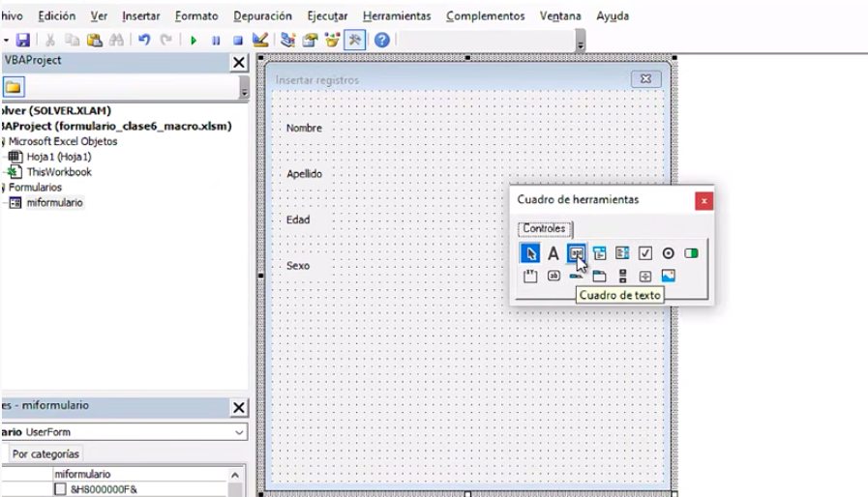Open the Ver menu
This screenshot has height=497, width=868.
[99, 16]
